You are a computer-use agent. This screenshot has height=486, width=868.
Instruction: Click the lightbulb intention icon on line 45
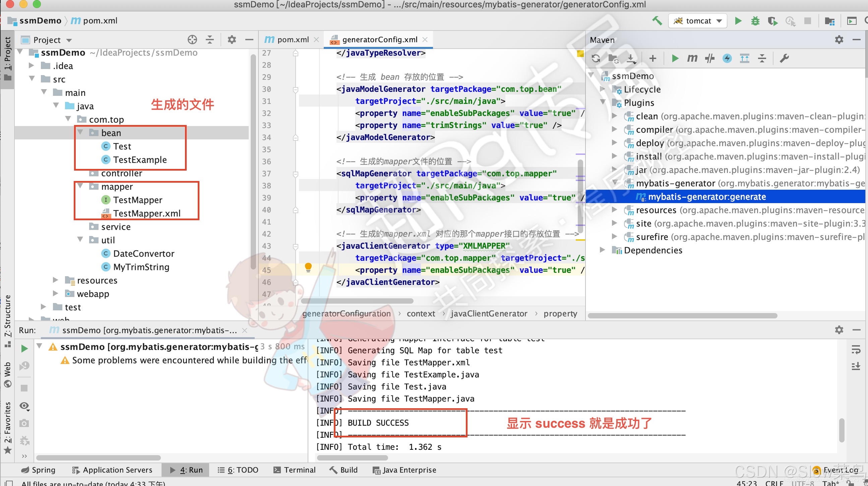pos(308,267)
